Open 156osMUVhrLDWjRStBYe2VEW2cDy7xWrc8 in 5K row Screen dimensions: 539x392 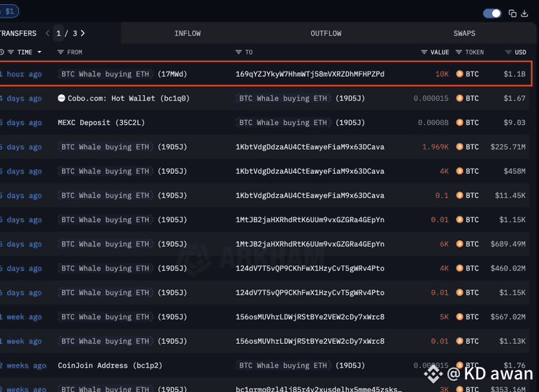click(x=310, y=317)
